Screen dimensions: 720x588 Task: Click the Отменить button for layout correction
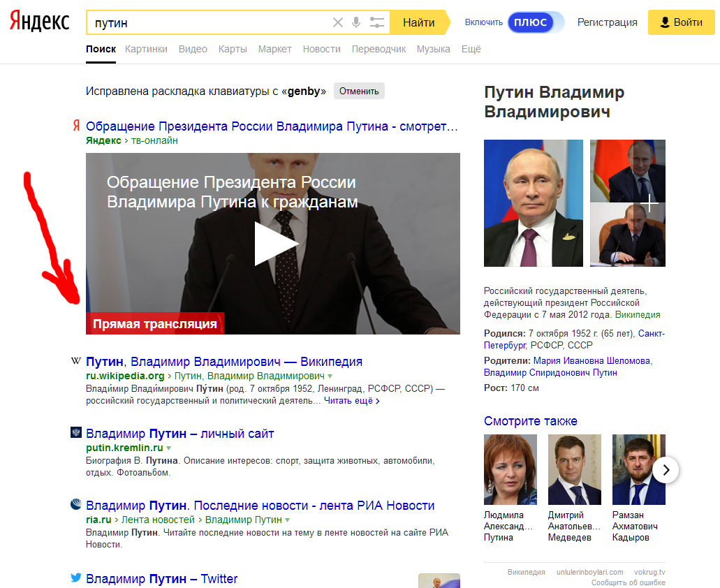tap(359, 91)
